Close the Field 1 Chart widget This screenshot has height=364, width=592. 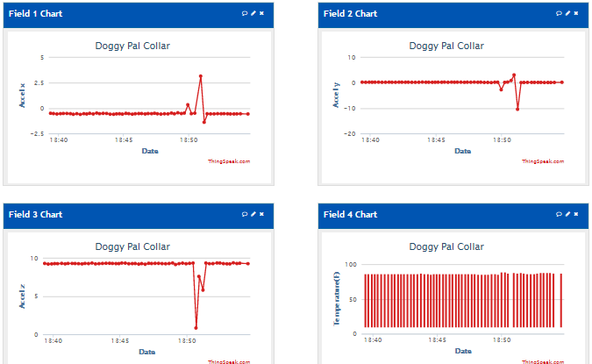click(261, 13)
